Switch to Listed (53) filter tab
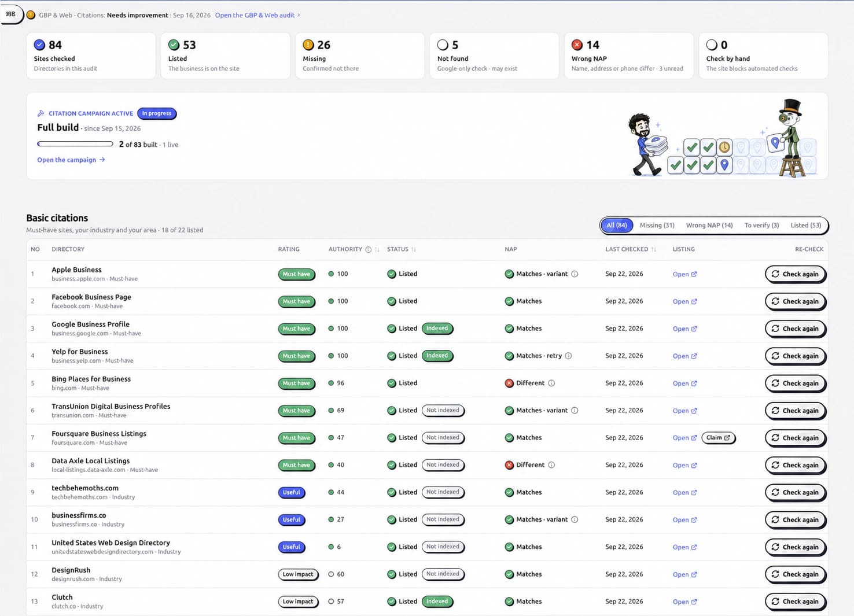This screenshot has height=616, width=854. 806,225
